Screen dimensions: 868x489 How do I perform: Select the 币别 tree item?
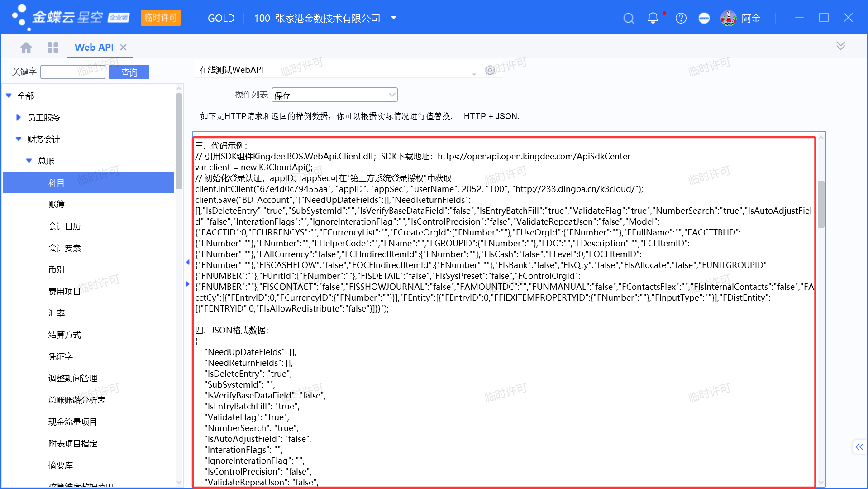57,269
